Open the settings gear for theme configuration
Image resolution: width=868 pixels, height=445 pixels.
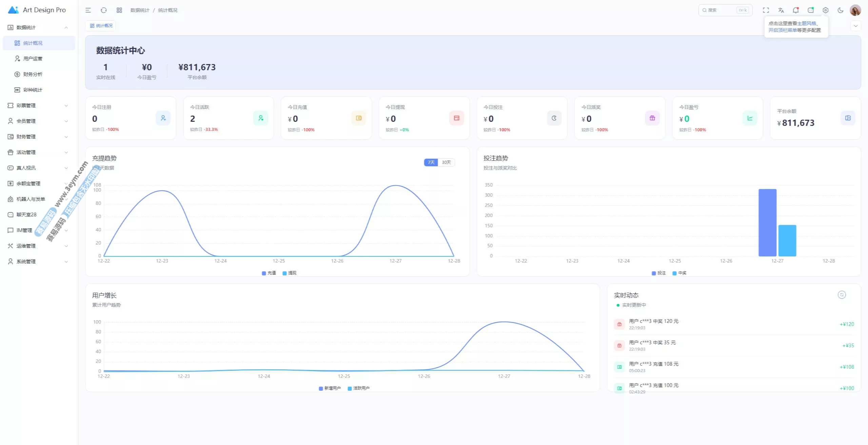pyautogui.click(x=826, y=10)
